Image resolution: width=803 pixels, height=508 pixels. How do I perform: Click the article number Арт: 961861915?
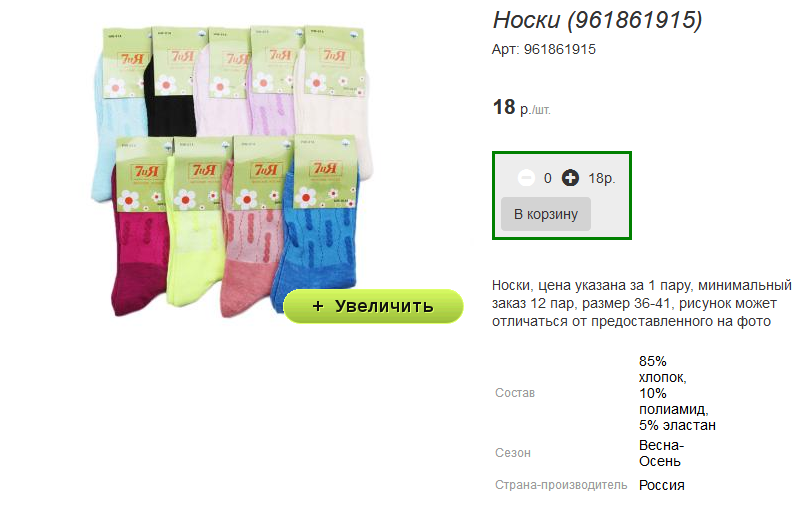click(544, 49)
